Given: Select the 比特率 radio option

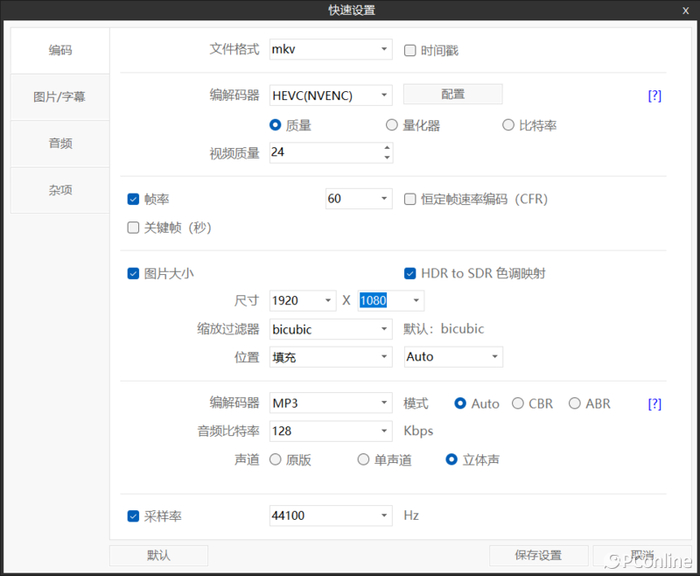Looking at the screenshot, I should tap(508, 126).
